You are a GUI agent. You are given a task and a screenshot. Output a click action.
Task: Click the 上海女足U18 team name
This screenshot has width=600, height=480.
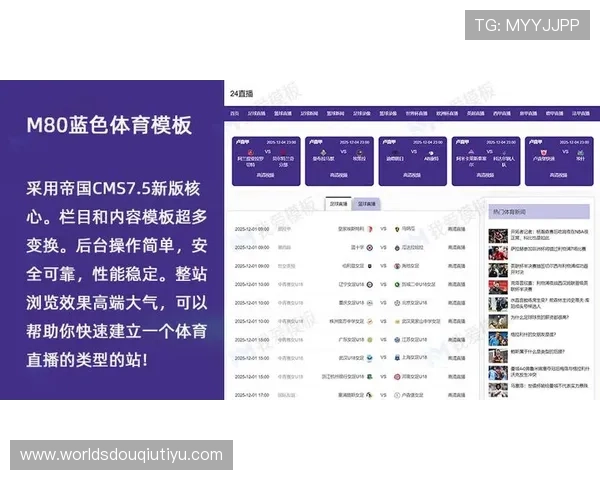[x=414, y=358]
